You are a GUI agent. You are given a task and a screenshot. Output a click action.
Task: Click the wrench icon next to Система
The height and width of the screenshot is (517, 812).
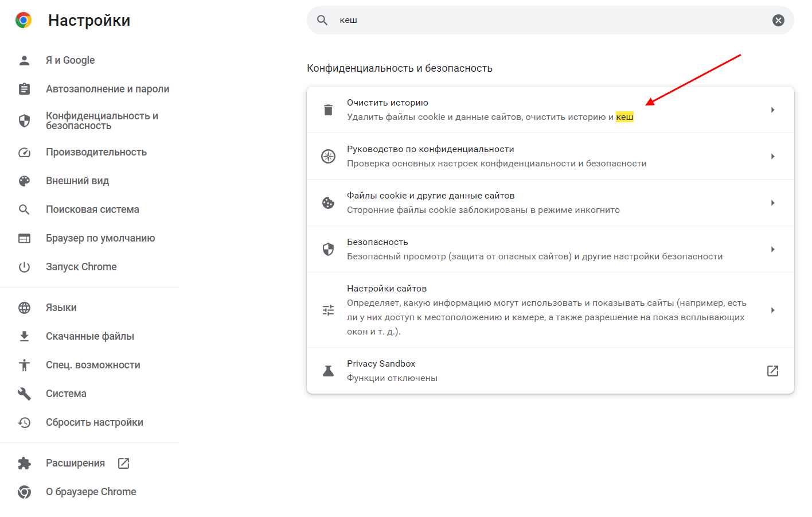pyautogui.click(x=24, y=393)
